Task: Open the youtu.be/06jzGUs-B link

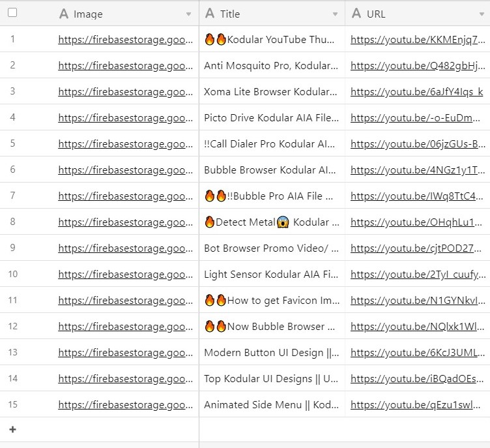Action: pyautogui.click(x=418, y=144)
